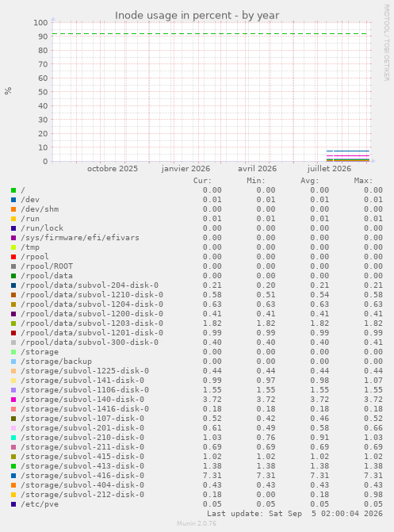Image resolution: width=394 pixels, height=532 pixels.
Task: Select /storage/subvol-415-disk-0 label
Action: tap(82, 457)
